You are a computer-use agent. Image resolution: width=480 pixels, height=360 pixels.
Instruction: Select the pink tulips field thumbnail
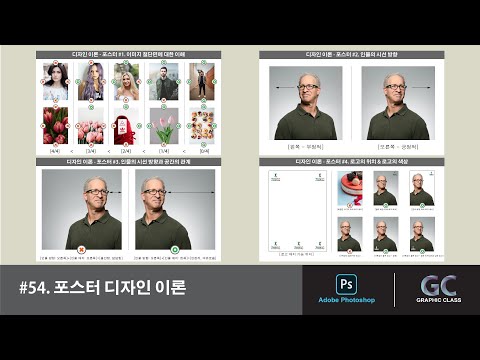[91, 126]
